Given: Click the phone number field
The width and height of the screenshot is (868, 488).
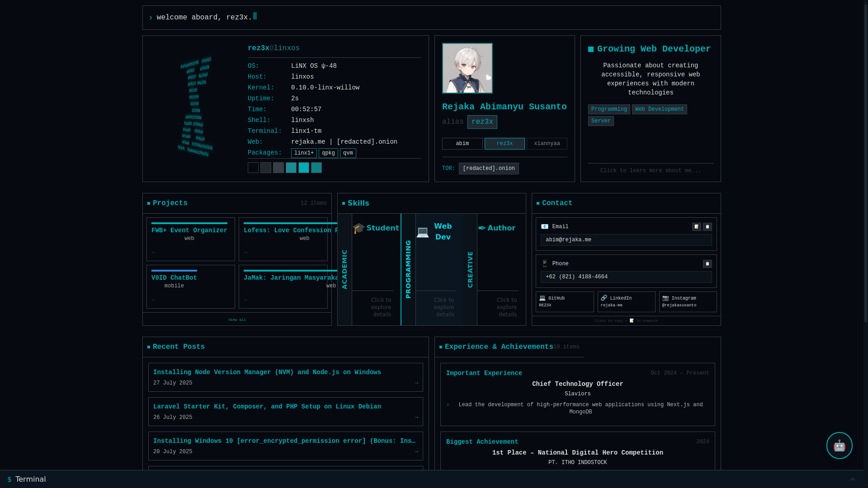Looking at the screenshot, I should click(626, 277).
